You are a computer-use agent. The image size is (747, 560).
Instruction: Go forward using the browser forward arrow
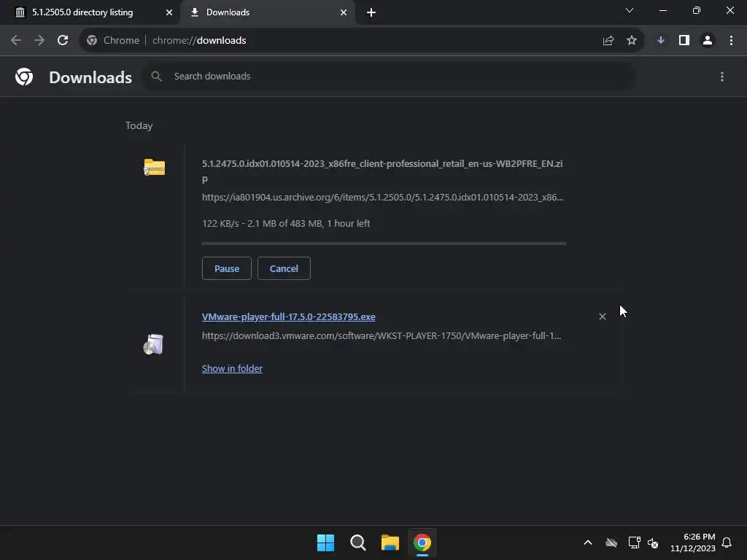pyautogui.click(x=39, y=41)
